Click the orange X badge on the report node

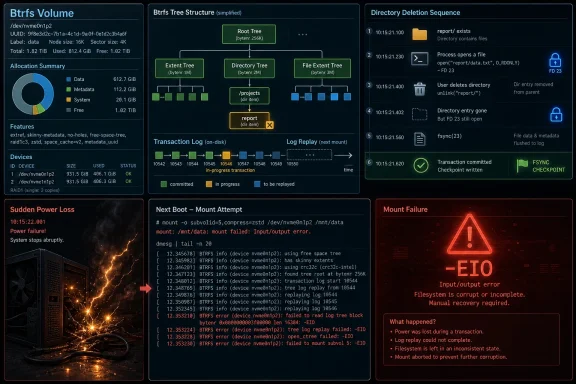point(269,125)
